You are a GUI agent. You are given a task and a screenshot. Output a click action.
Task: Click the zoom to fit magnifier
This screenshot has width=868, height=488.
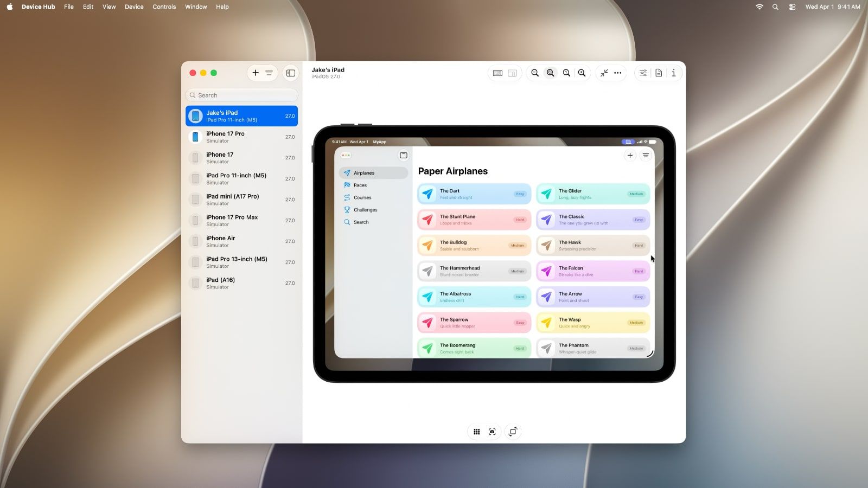(551, 73)
